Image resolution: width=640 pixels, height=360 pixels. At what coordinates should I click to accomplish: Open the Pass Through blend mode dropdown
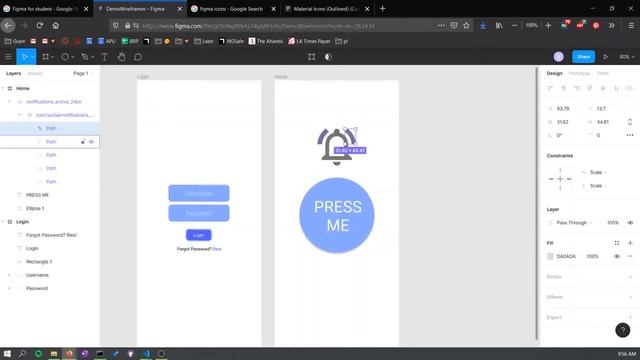[573, 223]
